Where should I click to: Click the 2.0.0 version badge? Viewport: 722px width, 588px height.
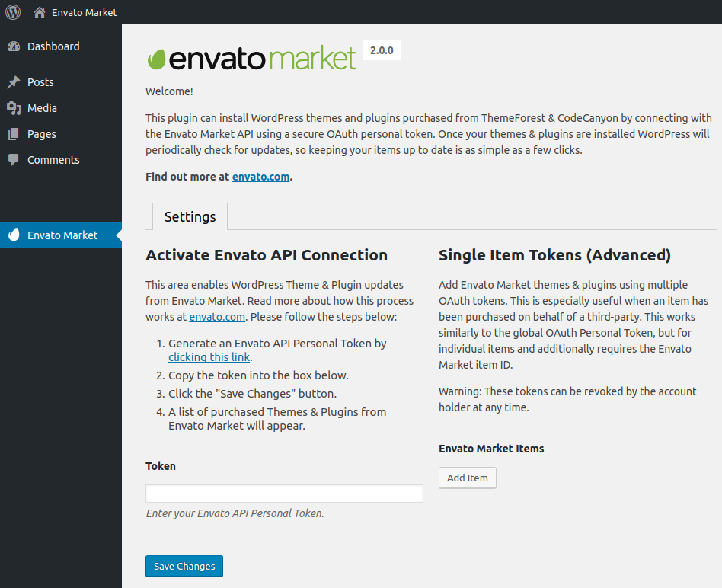click(x=382, y=50)
